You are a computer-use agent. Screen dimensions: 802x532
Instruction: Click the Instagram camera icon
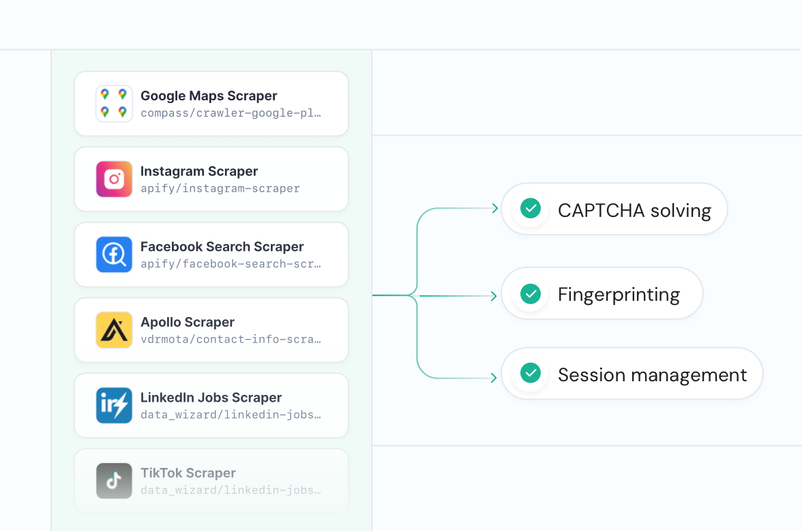(x=114, y=179)
